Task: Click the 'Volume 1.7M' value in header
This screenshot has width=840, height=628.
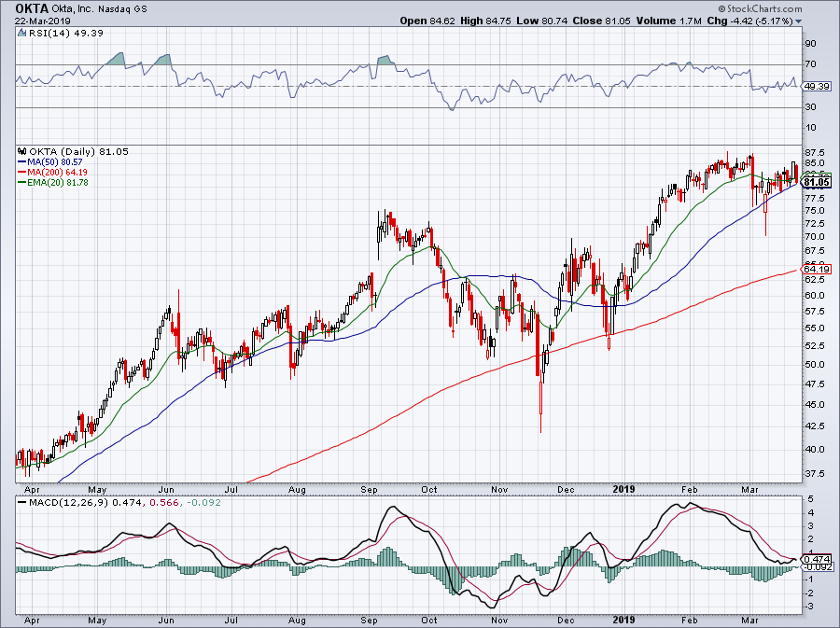Action: pyautogui.click(x=668, y=21)
